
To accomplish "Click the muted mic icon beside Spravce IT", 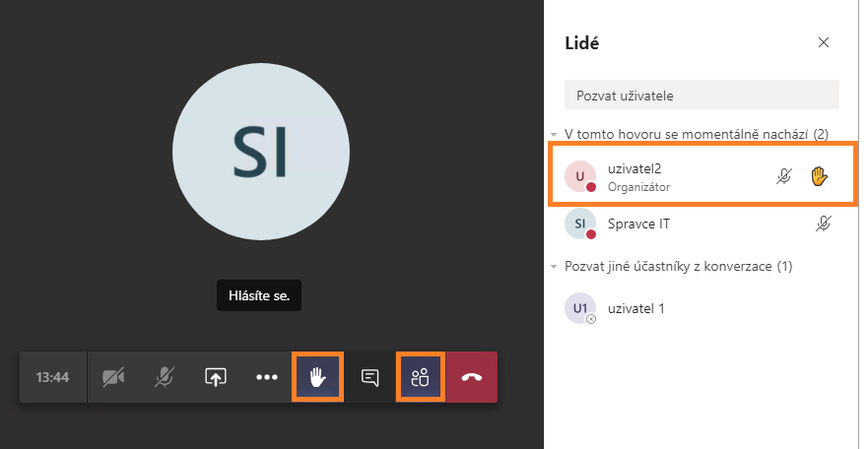I will pyautogui.click(x=823, y=224).
